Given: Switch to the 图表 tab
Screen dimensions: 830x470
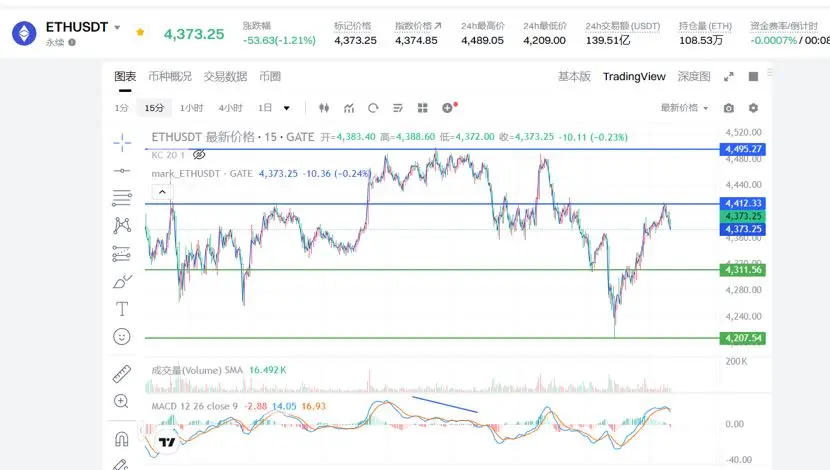Looking at the screenshot, I should click(125, 76).
